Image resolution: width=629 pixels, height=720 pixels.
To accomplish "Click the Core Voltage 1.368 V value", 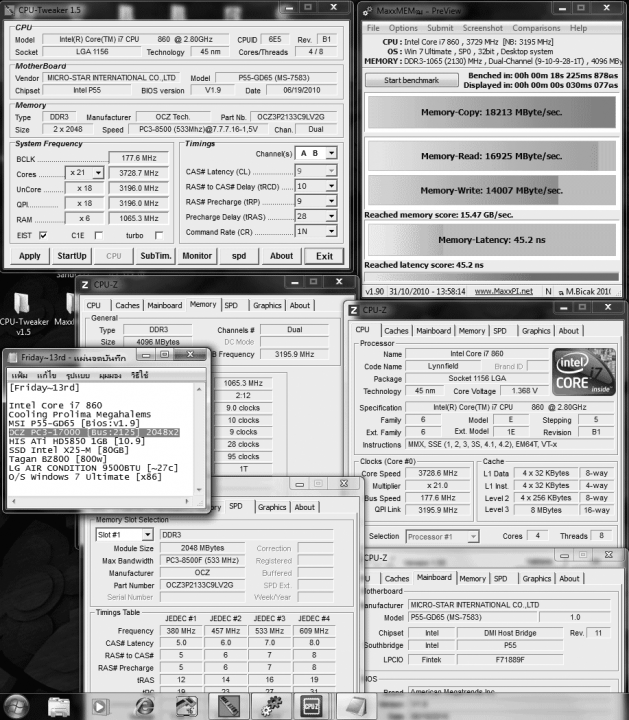I will [524, 391].
